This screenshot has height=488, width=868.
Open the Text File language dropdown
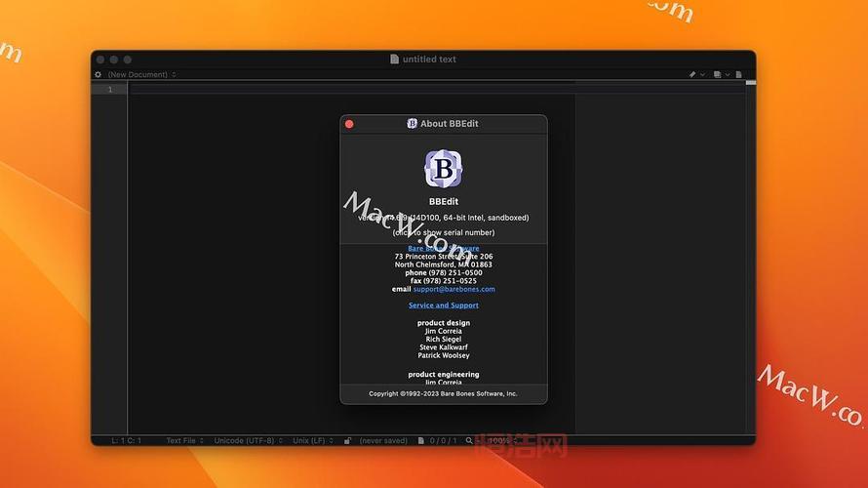[184, 441]
